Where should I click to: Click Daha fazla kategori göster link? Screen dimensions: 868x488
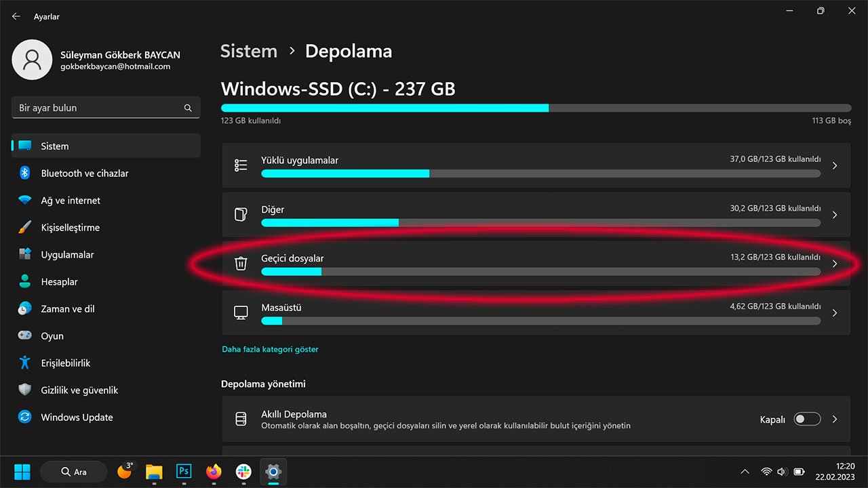[270, 349]
